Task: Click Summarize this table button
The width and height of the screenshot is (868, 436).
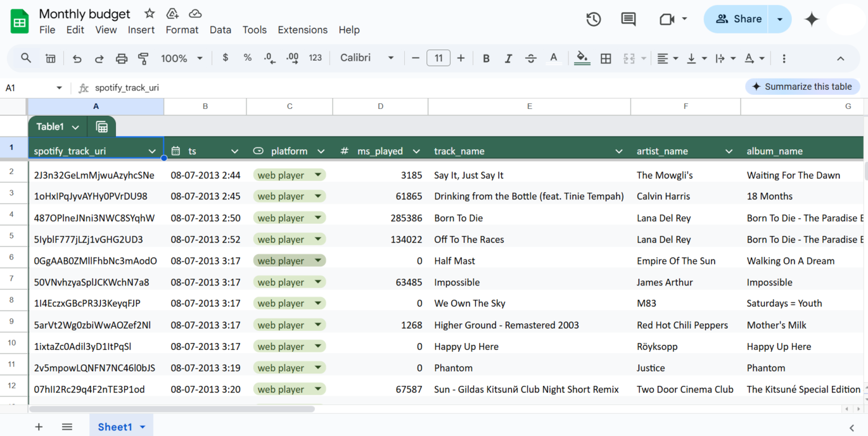Action: click(x=802, y=87)
